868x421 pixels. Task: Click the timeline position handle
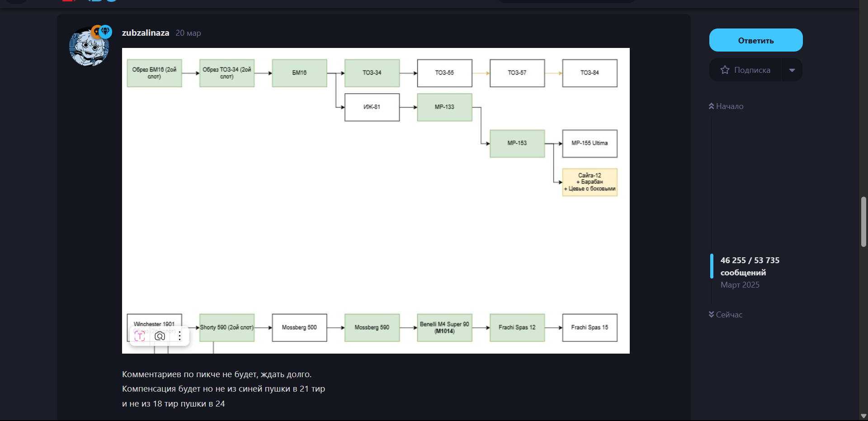click(x=712, y=266)
